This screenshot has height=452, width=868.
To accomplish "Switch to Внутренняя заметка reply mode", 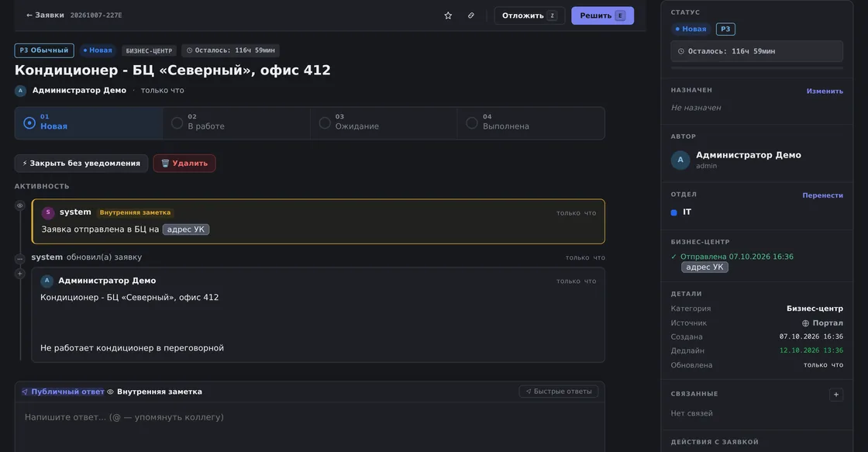I will (x=154, y=392).
